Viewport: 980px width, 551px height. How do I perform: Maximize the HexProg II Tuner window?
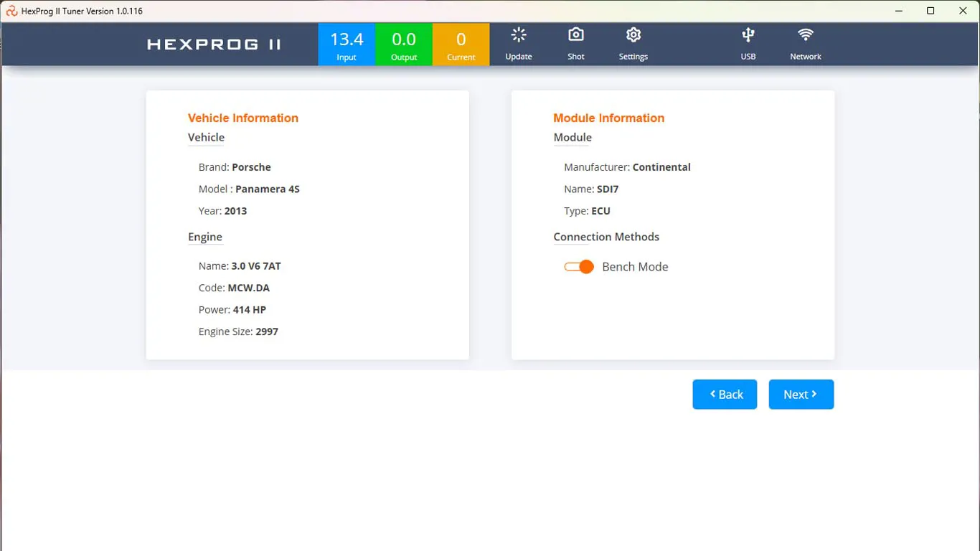coord(930,11)
